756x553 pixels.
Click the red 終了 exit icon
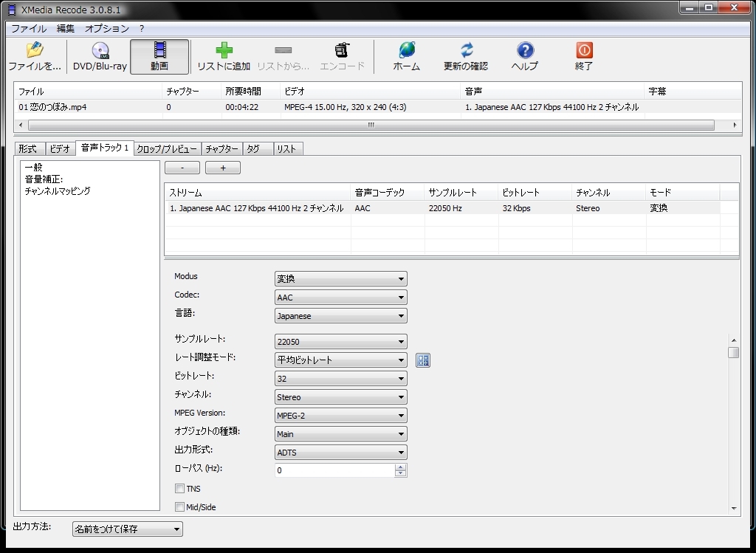[584, 50]
